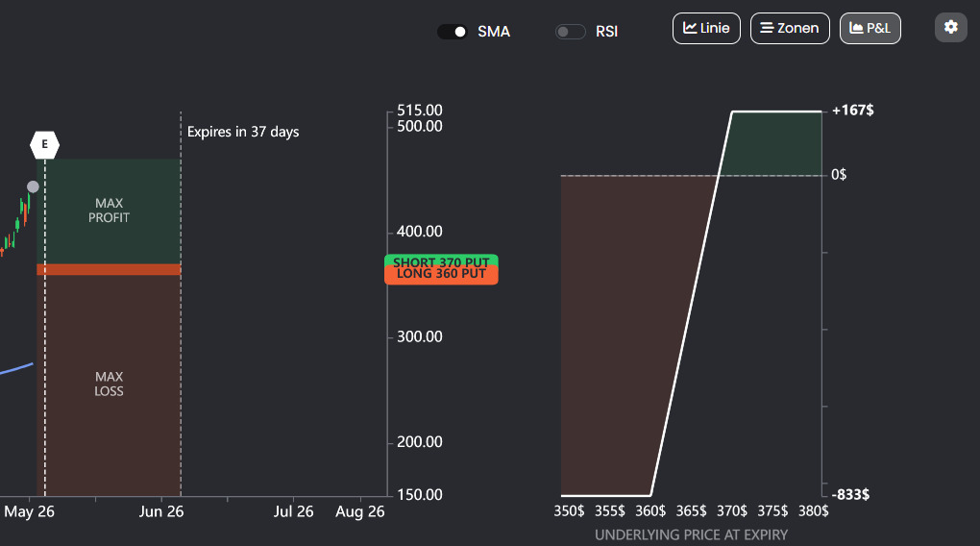
Task: Click the 150.00 price axis label
Action: pyautogui.click(x=419, y=495)
